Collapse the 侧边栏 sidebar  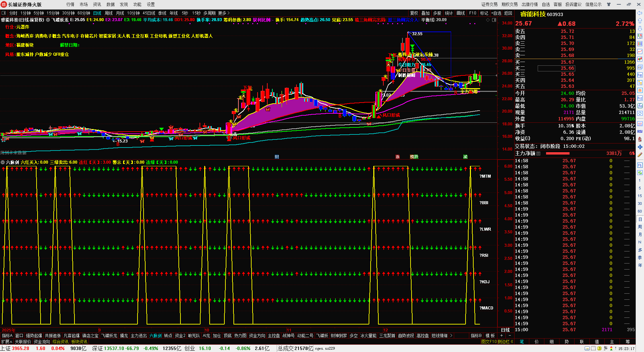pyautogui.click(x=505, y=342)
